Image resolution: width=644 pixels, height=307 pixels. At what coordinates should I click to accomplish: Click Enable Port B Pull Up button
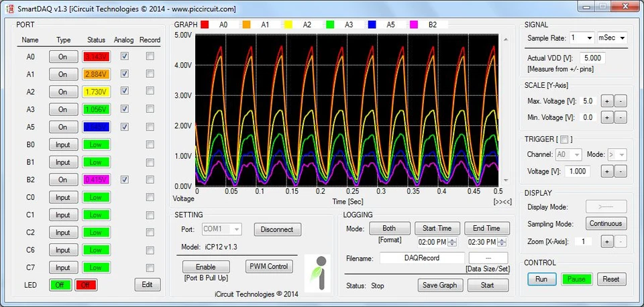point(206,267)
